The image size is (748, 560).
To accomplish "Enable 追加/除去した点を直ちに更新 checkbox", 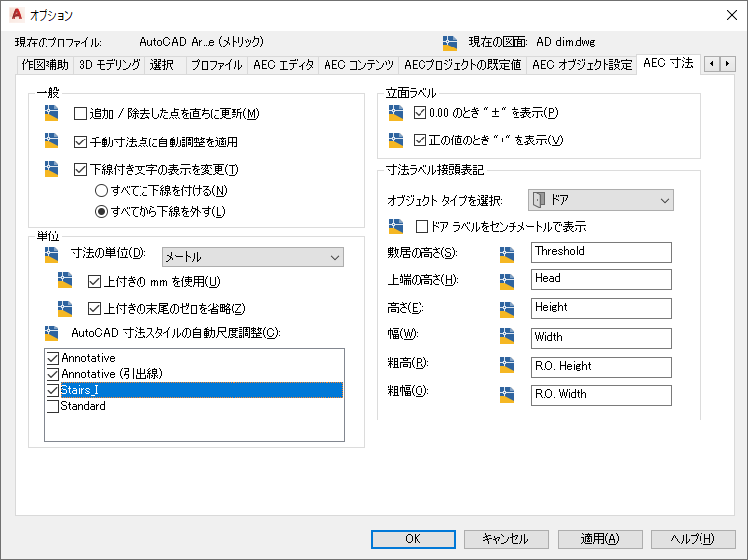I will [80, 114].
